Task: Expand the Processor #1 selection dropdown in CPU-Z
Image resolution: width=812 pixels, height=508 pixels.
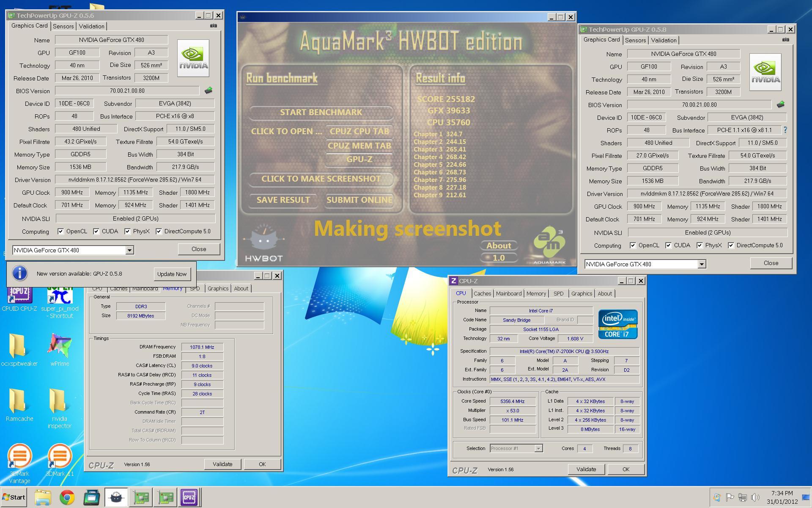Action: pyautogui.click(x=538, y=448)
